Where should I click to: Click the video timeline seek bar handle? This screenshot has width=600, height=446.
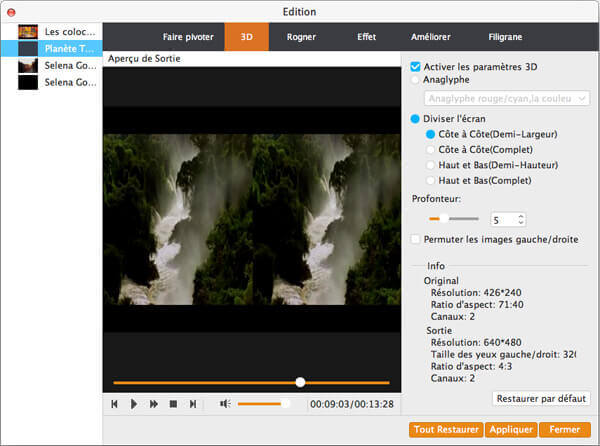[x=300, y=382]
